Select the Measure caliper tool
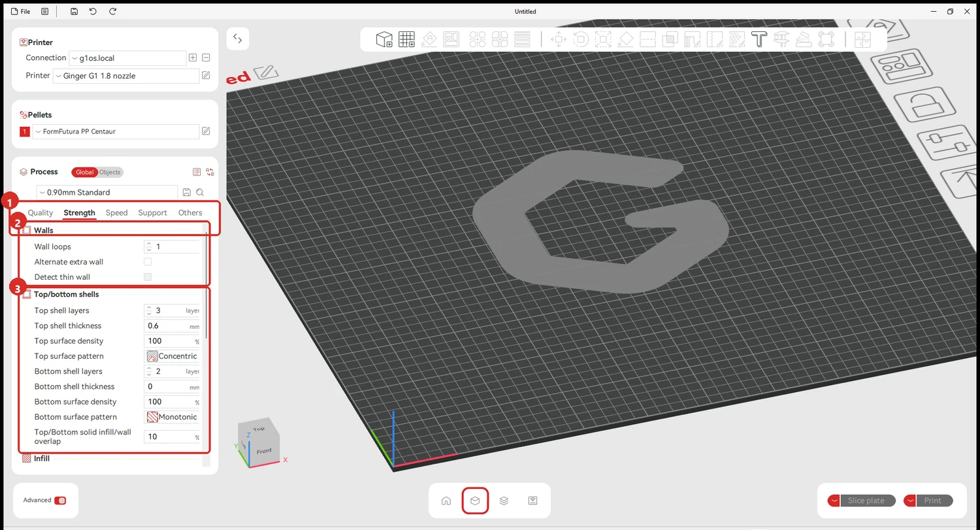This screenshot has width=980, height=530. (781, 39)
